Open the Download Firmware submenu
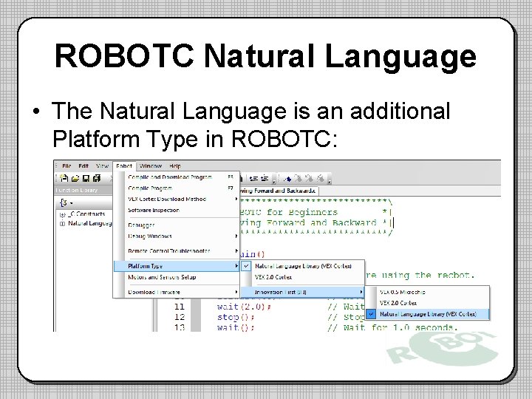The width and height of the screenshot is (532, 399). (x=177, y=292)
